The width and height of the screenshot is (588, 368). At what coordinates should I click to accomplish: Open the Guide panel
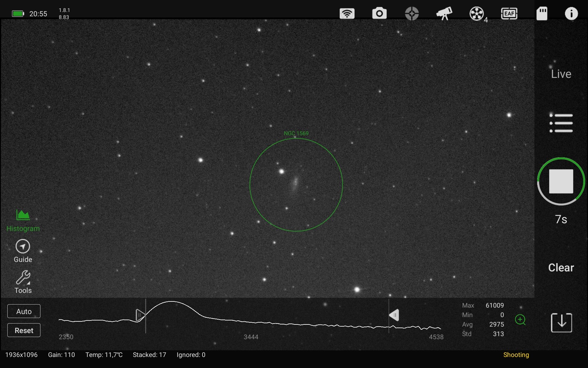[x=23, y=251]
